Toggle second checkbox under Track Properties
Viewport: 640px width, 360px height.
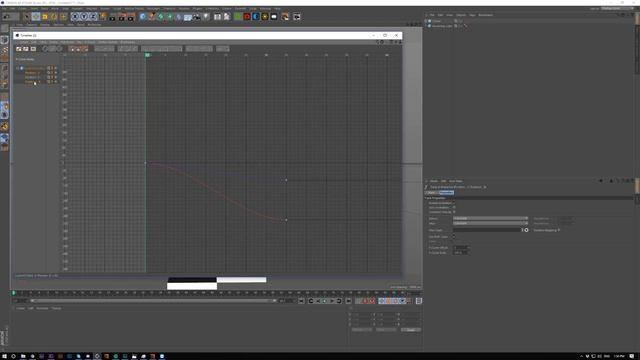click(454, 207)
